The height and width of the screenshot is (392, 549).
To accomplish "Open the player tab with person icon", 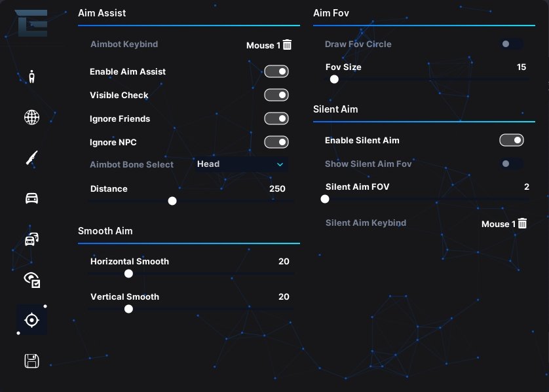I will (x=32, y=76).
